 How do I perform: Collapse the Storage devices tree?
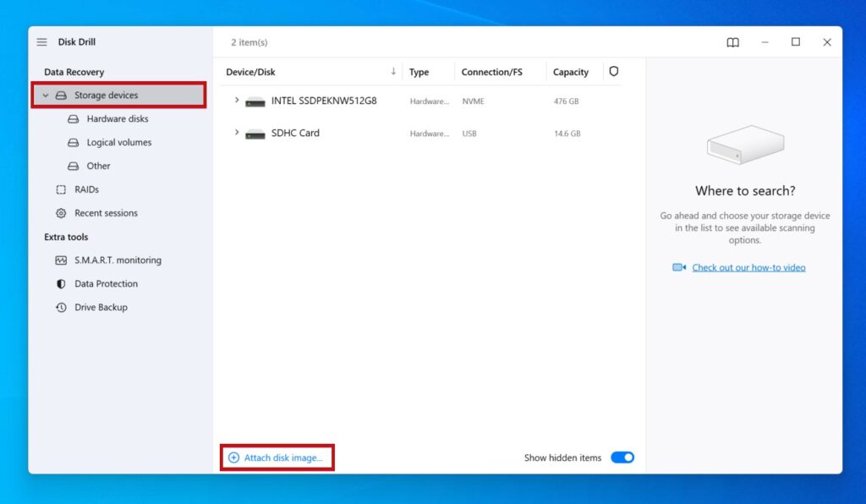(46, 96)
